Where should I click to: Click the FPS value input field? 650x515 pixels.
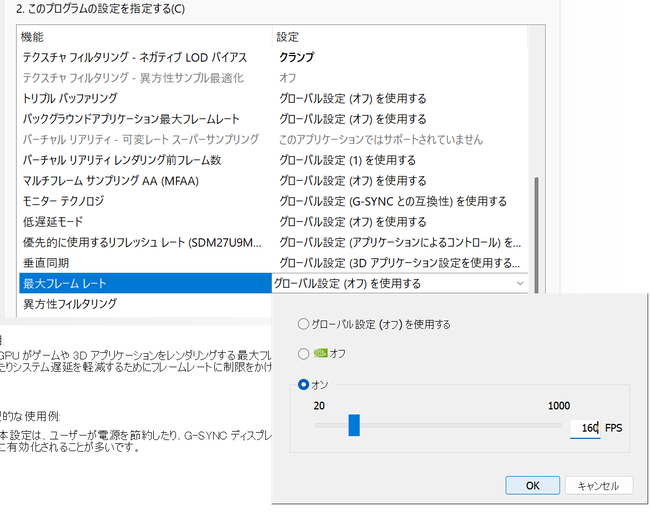tap(585, 428)
